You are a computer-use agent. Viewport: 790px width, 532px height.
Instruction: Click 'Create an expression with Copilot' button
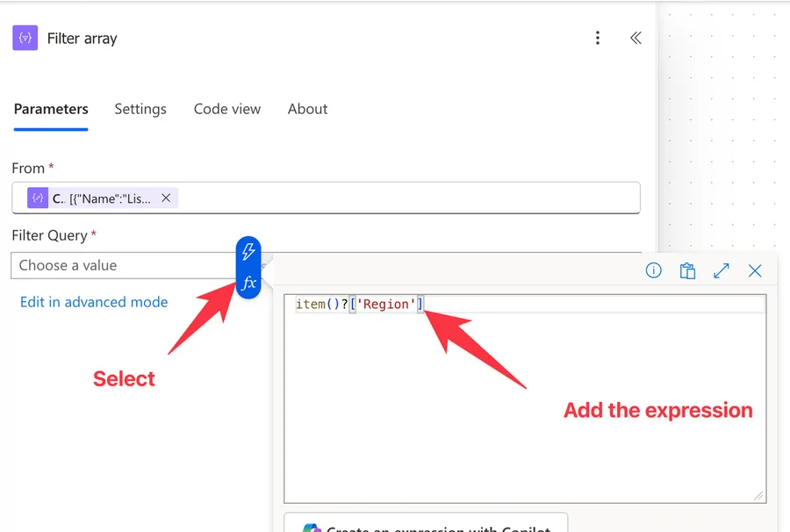(x=427, y=525)
